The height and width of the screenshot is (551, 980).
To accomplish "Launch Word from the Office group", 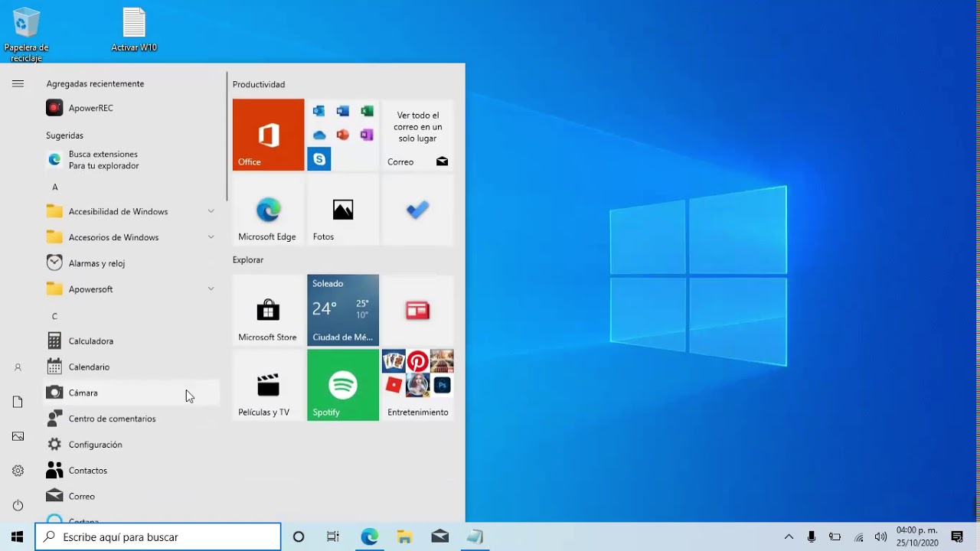I will (x=343, y=111).
